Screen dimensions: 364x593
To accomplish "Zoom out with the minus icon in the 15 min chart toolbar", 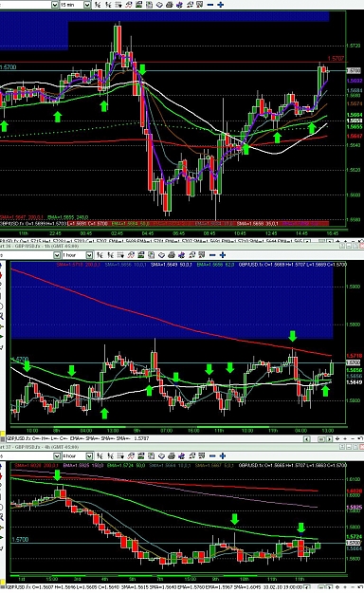I will tap(210, 5).
